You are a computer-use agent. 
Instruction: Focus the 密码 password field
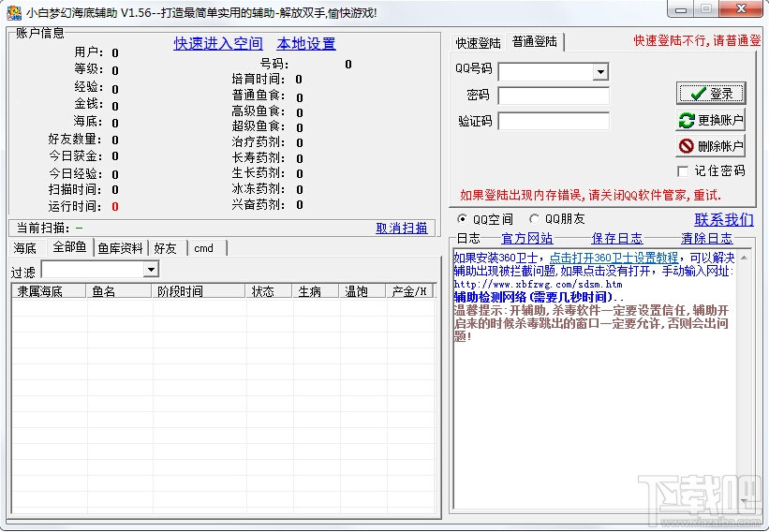pos(554,96)
